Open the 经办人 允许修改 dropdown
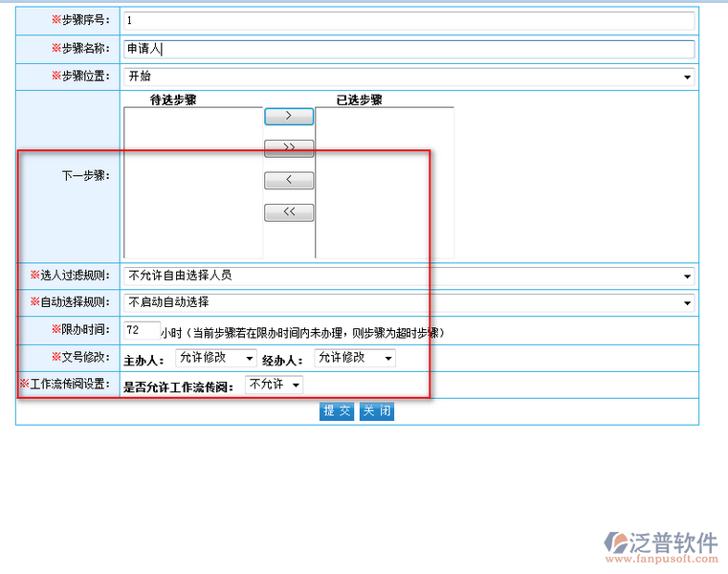This screenshot has height=574, width=728. [354, 358]
